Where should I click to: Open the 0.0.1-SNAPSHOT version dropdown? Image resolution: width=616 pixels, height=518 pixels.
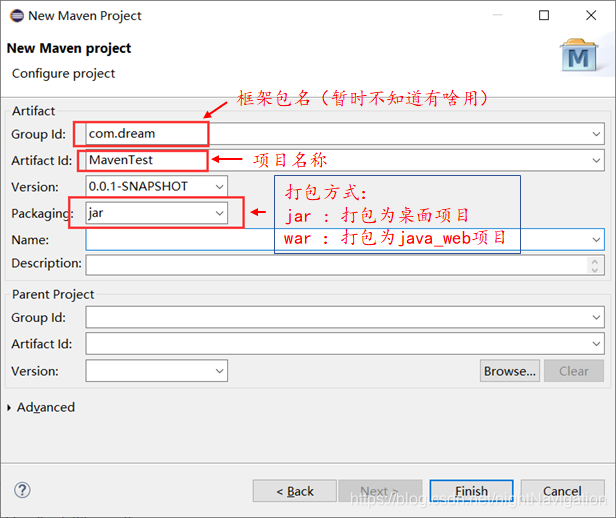click(x=219, y=187)
